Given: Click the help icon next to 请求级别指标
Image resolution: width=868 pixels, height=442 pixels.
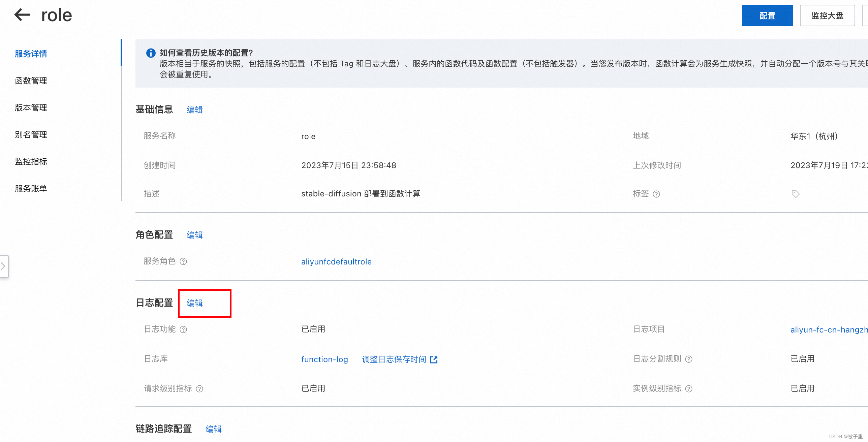Looking at the screenshot, I should [199, 389].
